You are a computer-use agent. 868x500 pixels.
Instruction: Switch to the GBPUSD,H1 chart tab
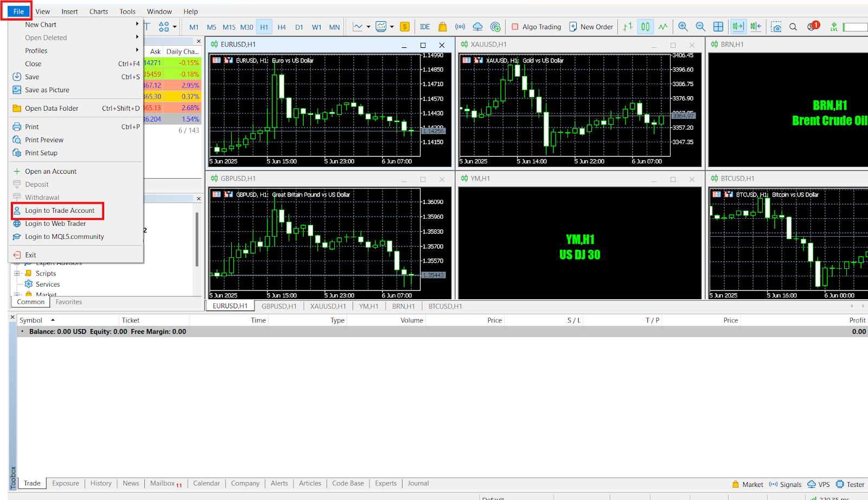click(x=279, y=306)
